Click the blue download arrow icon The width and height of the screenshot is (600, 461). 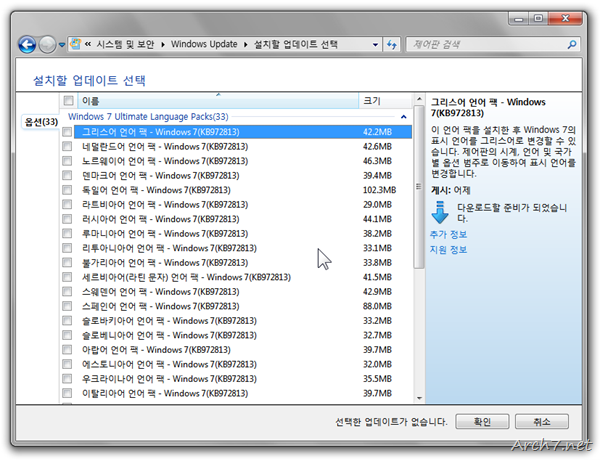click(x=439, y=212)
